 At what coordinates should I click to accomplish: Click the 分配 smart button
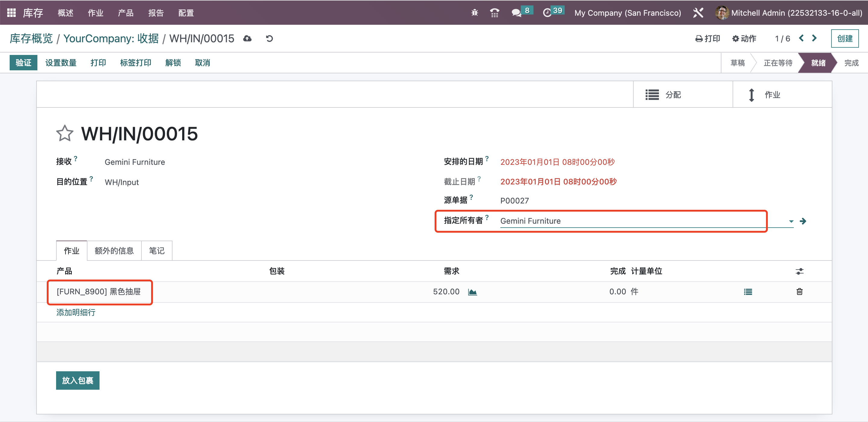(x=683, y=94)
